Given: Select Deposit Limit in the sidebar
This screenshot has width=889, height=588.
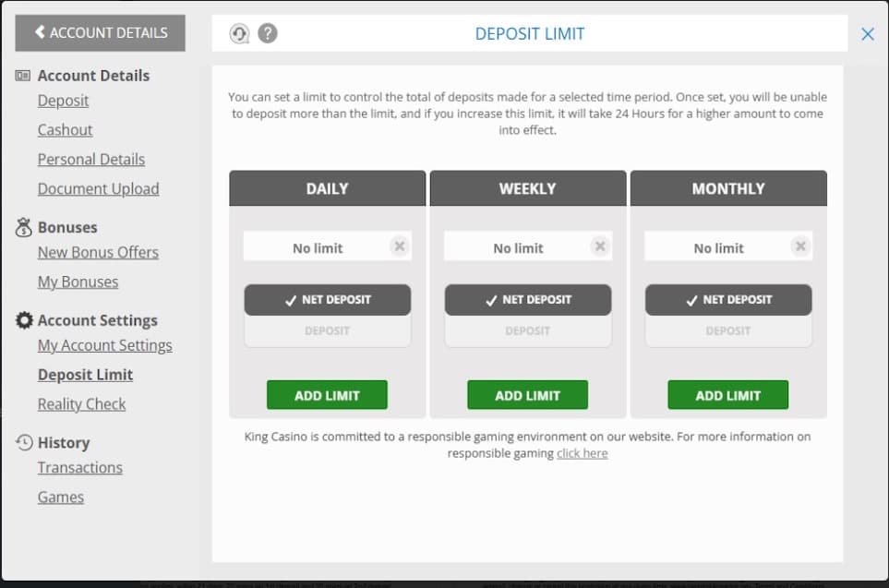Looking at the screenshot, I should [x=85, y=375].
